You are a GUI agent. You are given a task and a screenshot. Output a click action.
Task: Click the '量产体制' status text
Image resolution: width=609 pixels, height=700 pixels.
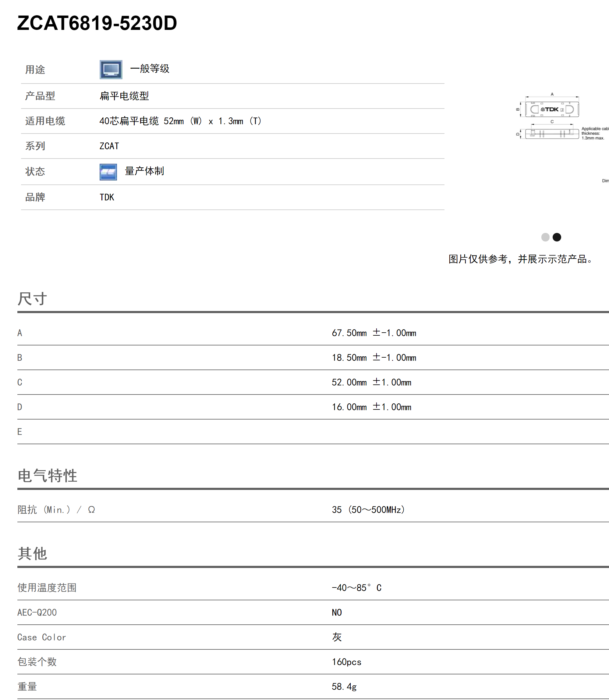tap(144, 171)
